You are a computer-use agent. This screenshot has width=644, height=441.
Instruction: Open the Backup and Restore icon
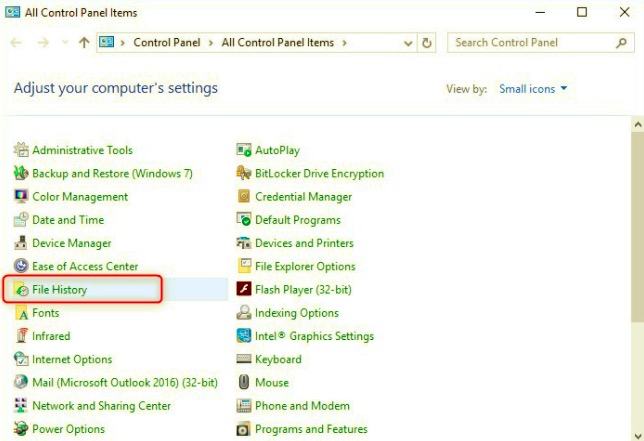point(21,173)
